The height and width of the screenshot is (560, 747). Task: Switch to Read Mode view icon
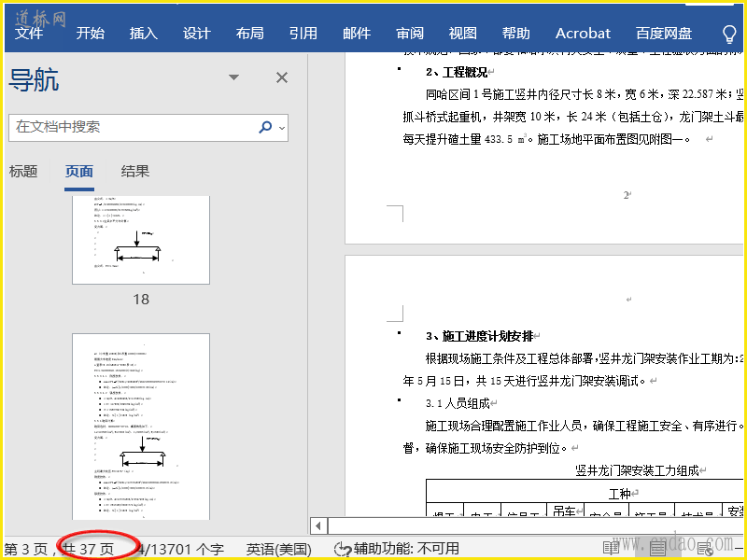tap(612, 548)
